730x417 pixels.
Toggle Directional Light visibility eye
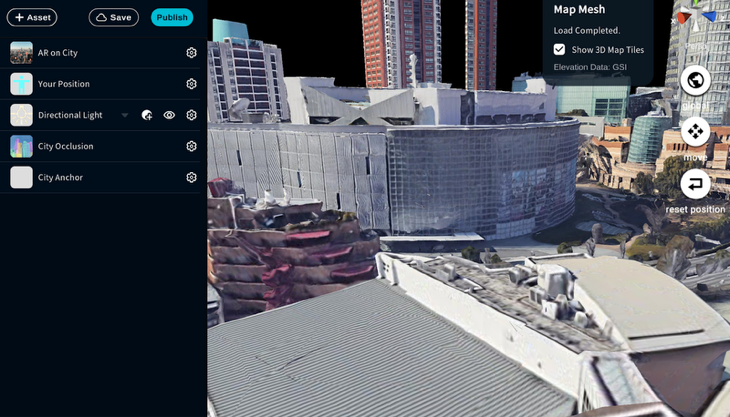pyautogui.click(x=169, y=115)
